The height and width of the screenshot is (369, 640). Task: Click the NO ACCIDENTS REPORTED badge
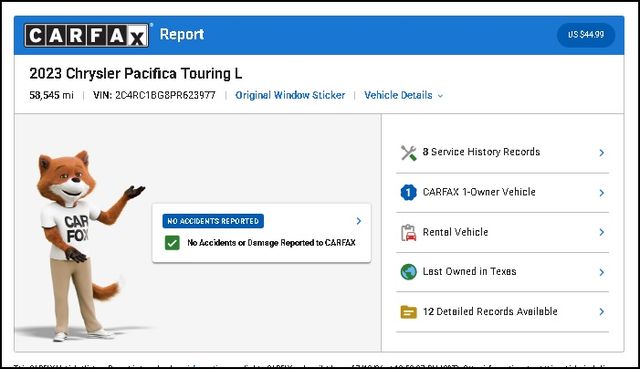point(213,221)
